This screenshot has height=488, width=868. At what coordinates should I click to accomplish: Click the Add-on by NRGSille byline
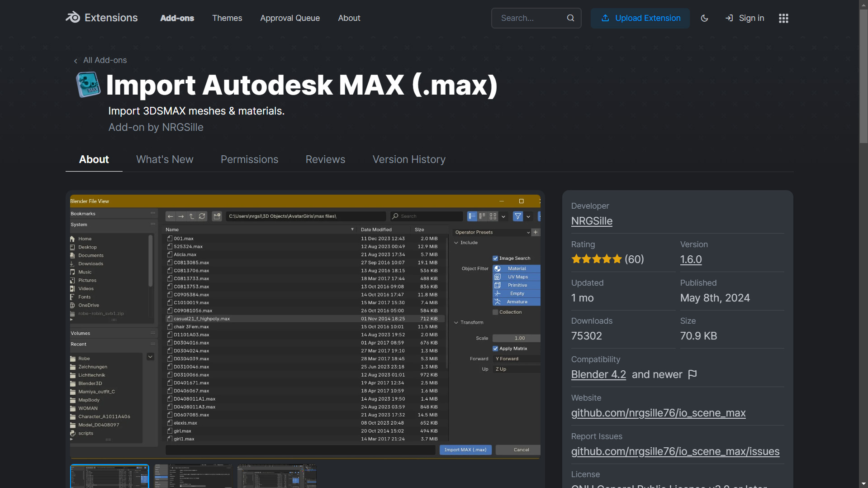[x=156, y=127]
